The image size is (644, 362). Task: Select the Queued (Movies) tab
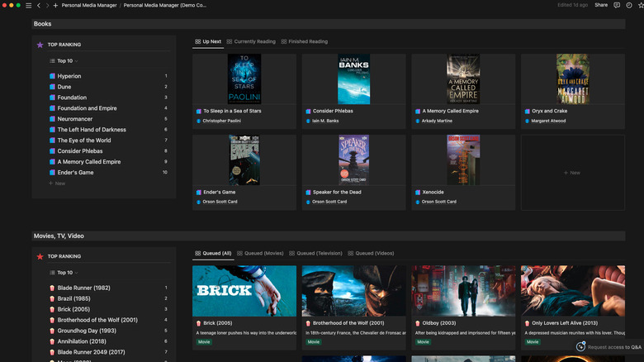(x=260, y=253)
